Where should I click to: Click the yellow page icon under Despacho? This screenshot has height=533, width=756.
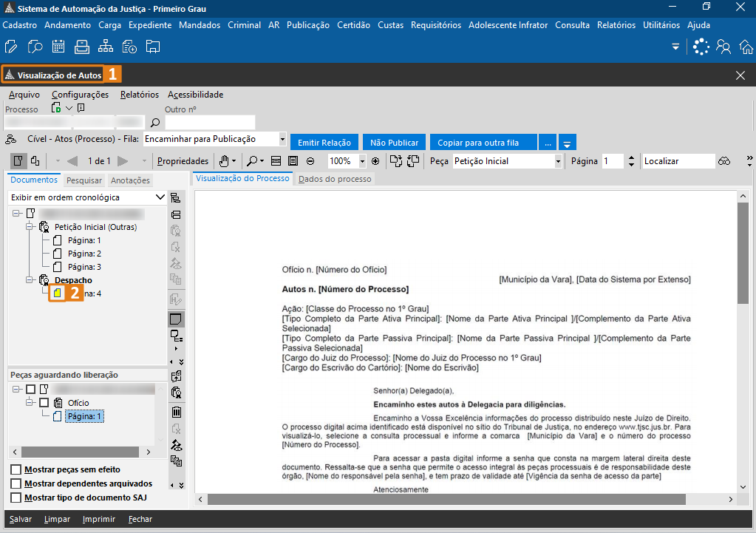pyautogui.click(x=58, y=293)
